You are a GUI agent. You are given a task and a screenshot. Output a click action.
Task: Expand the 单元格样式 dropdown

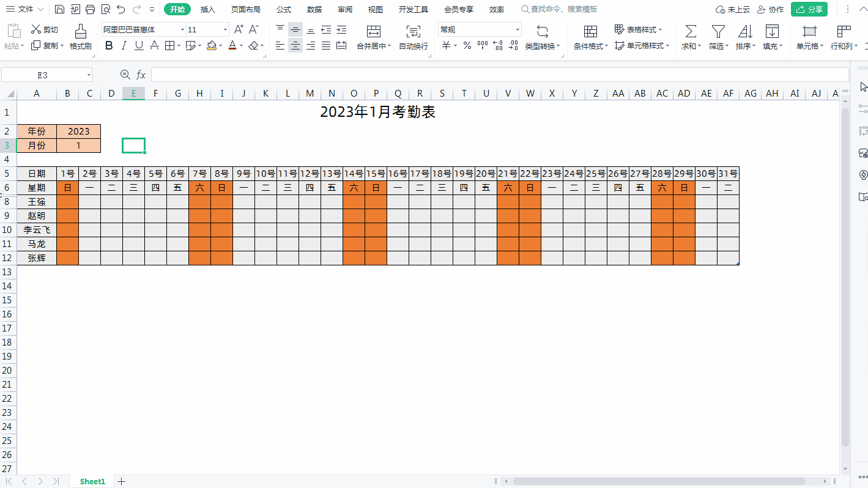[667, 46]
